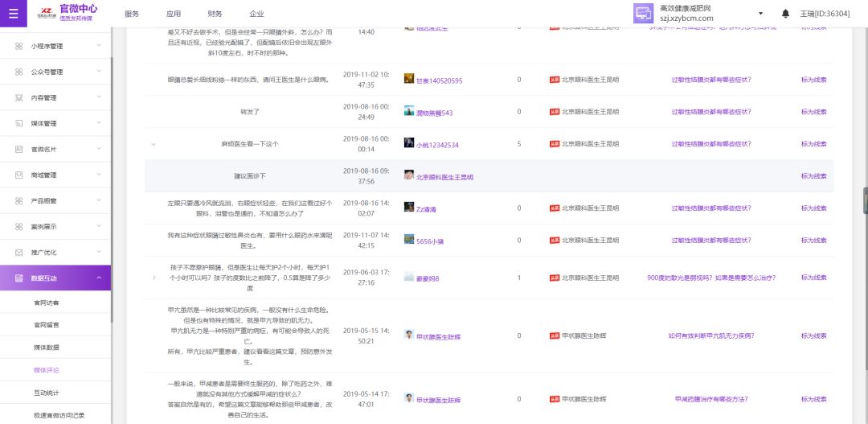
Task: Select 互动统计 in the sidebar
Action: (47, 393)
